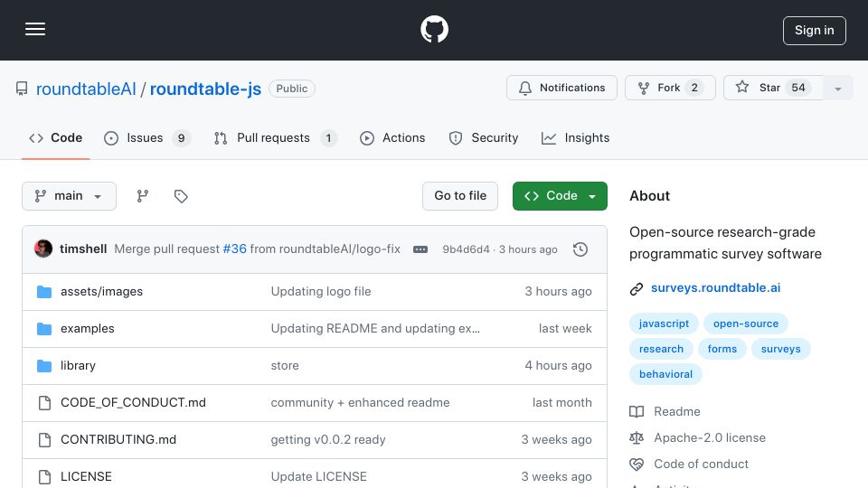This screenshot has height=488, width=868.
Task: Click the library folder icon
Action: coord(44,366)
